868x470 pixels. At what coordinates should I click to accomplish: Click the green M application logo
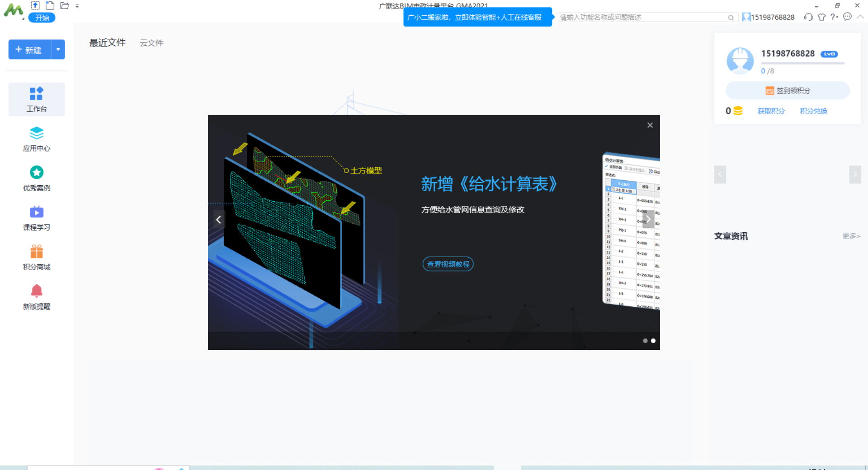[13, 10]
